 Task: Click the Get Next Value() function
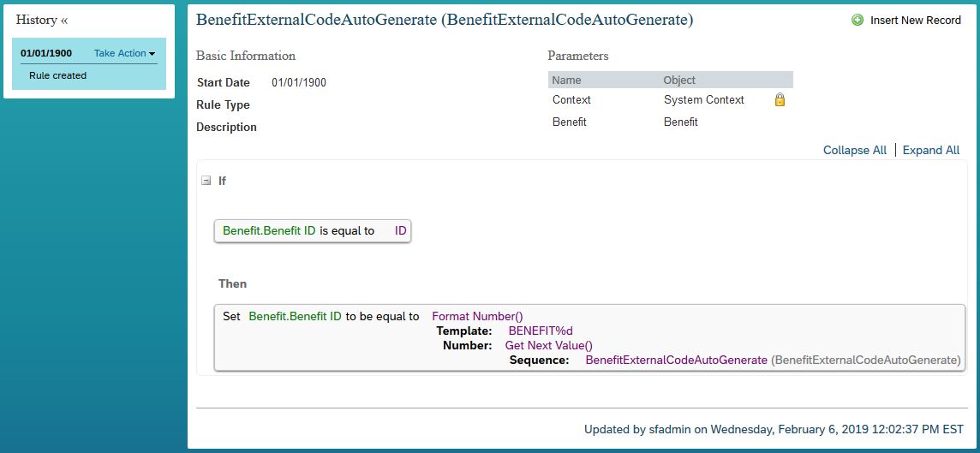coord(549,345)
